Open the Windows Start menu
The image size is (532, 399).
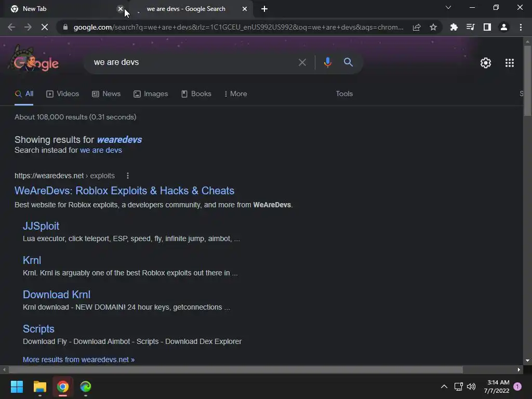pos(17,387)
